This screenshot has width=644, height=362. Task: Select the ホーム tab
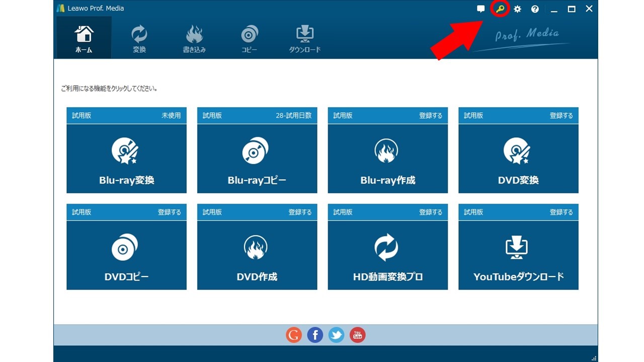pos(84,38)
